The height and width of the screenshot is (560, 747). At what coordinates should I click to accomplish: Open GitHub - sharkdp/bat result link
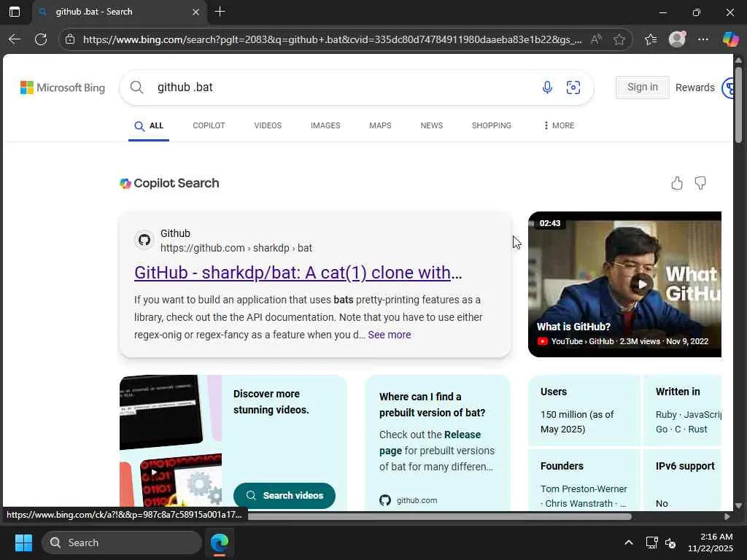pos(298,273)
